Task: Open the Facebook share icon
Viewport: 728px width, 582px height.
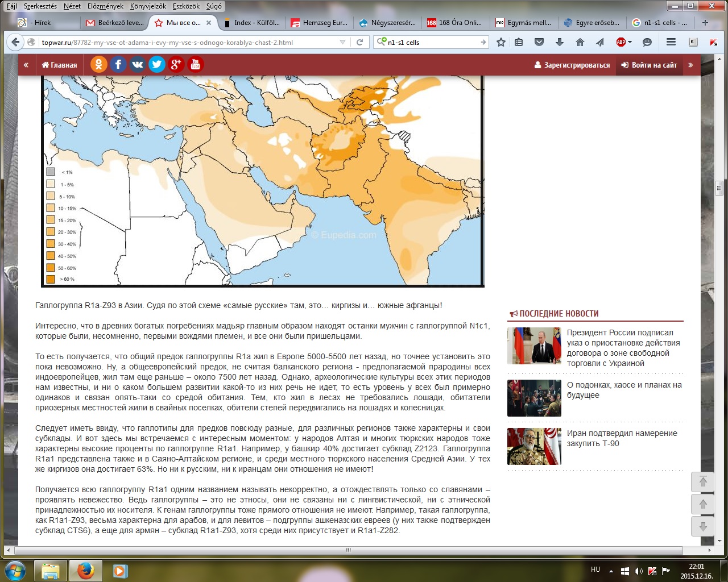Action: coord(118,65)
